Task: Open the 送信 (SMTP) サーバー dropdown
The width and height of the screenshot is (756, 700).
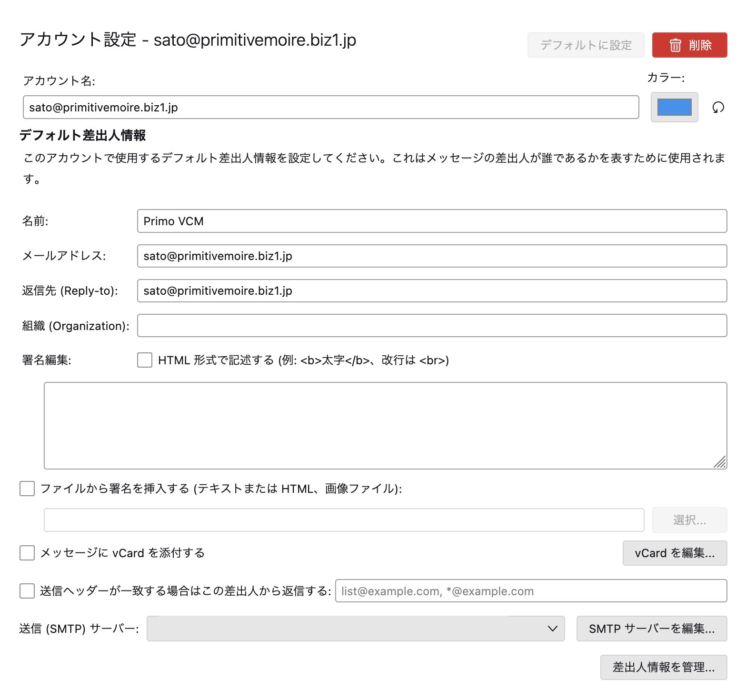Action: tap(355, 629)
